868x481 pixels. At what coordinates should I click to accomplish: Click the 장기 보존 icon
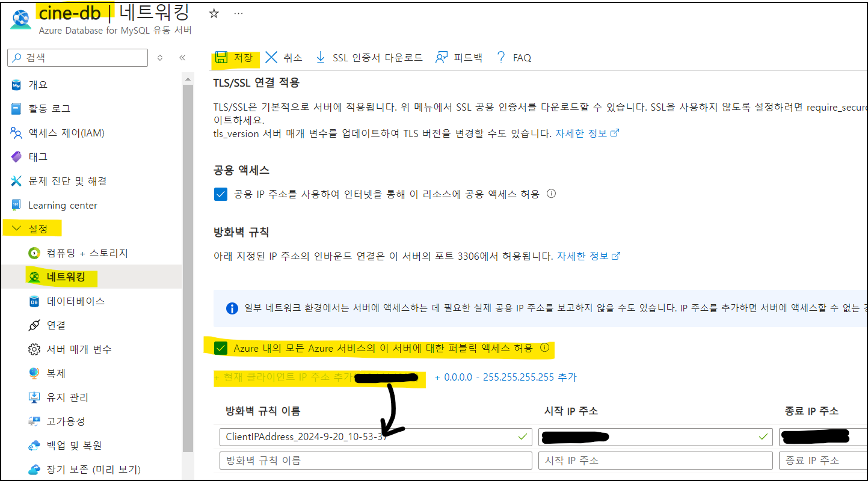(34, 469)
